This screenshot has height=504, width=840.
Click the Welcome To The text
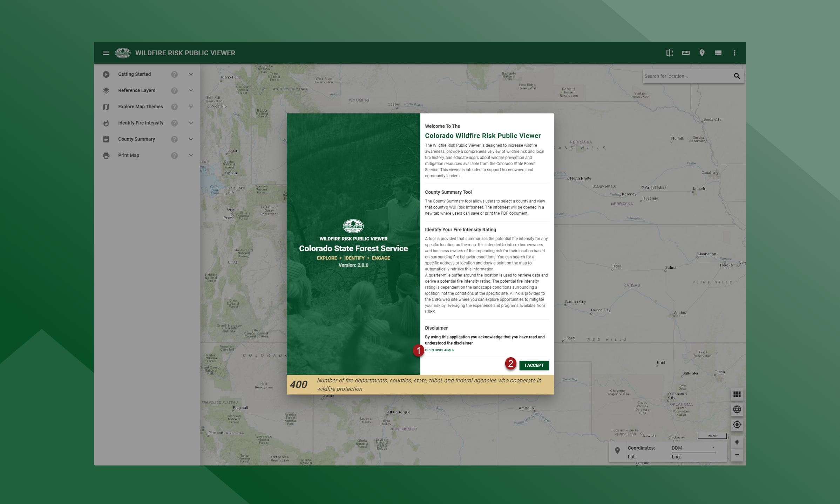[x=442, y=126]
